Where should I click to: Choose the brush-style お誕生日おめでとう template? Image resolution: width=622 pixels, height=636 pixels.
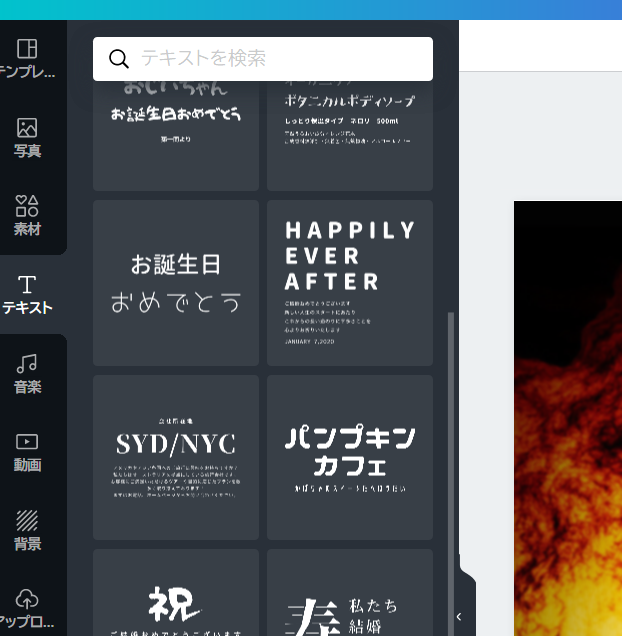[x=176, y=135]
